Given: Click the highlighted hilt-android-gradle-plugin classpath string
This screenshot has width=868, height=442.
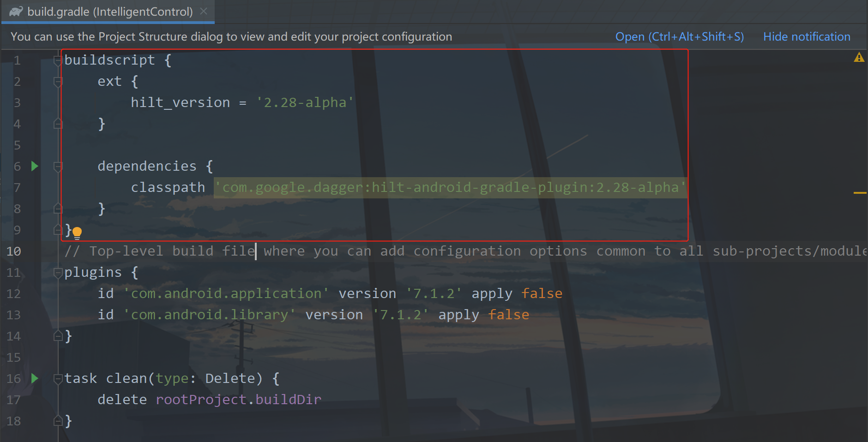Looking at the screenshot, I should coord(449,187).
